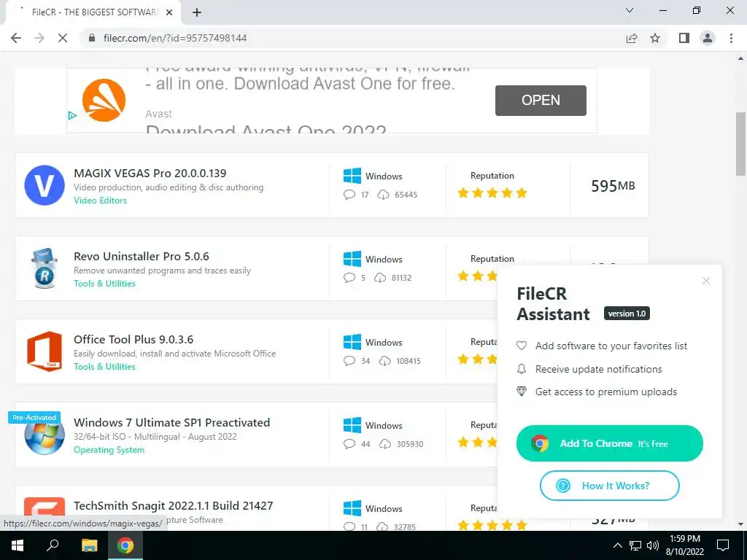Screen dimensions: 747x560
Task: Open the volume control in system tray
Action: (653, 545)
